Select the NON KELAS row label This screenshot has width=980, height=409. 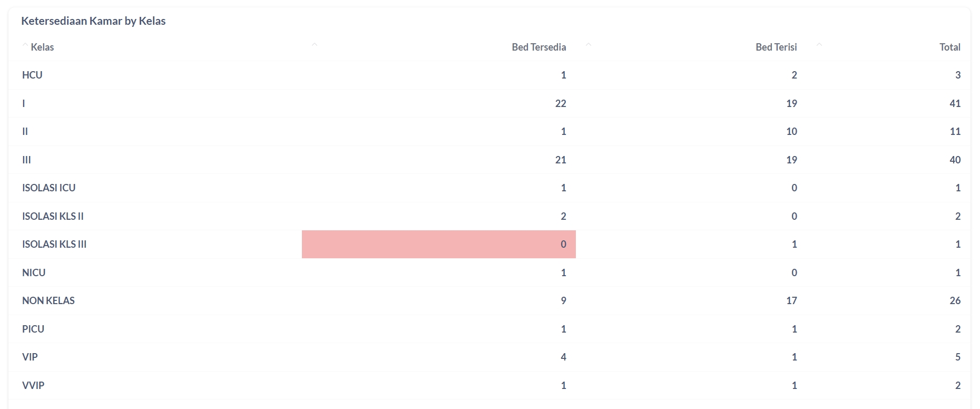coord(48,301)
